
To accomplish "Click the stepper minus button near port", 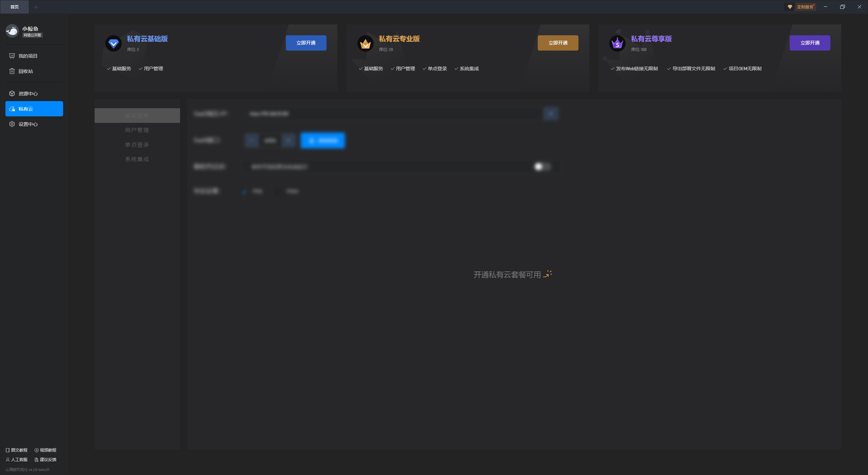I will tap(252, 140).
